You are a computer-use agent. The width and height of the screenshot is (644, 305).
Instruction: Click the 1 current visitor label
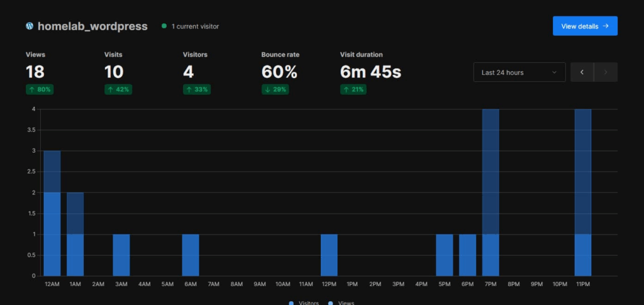pos(195,26)
